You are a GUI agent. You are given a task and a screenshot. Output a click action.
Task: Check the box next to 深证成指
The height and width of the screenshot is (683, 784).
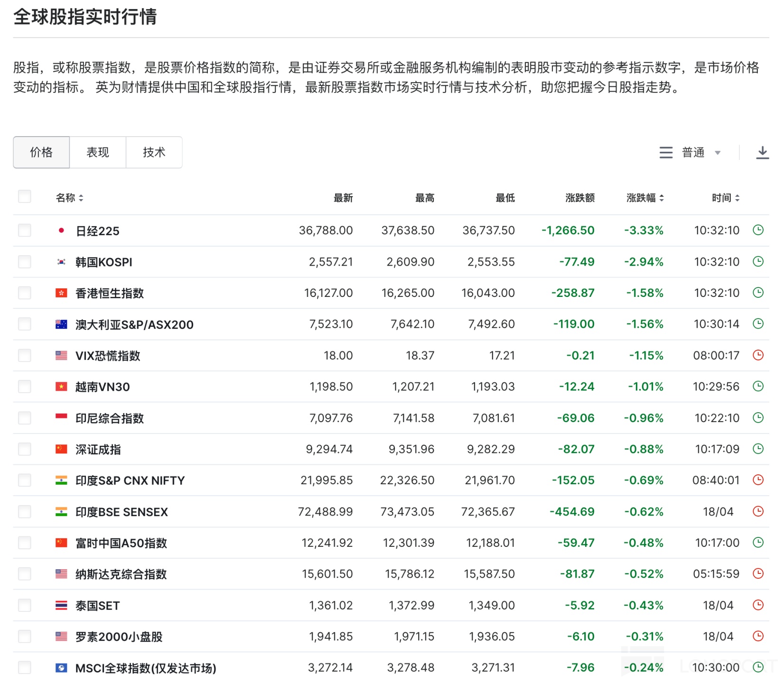tap(25, 449)
